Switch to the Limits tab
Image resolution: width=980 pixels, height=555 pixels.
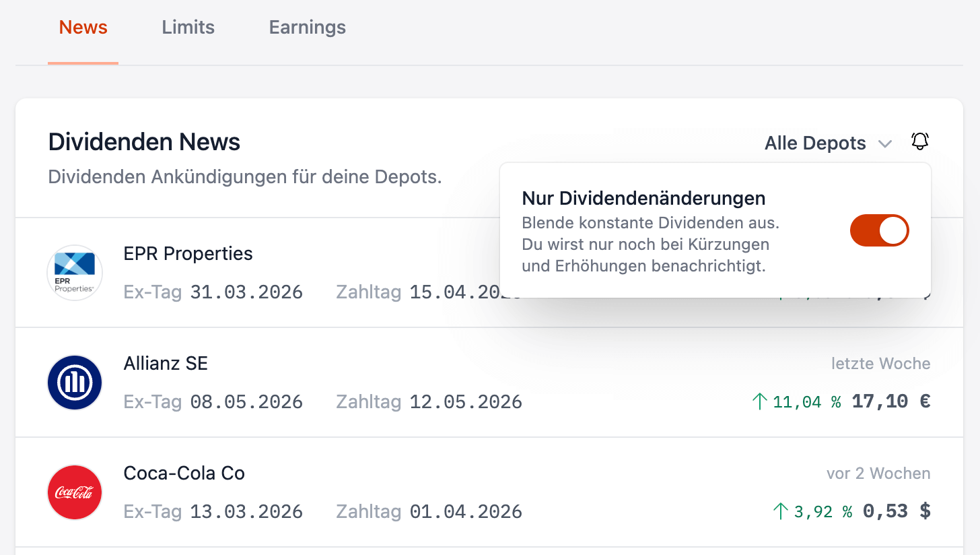(188, 28)
